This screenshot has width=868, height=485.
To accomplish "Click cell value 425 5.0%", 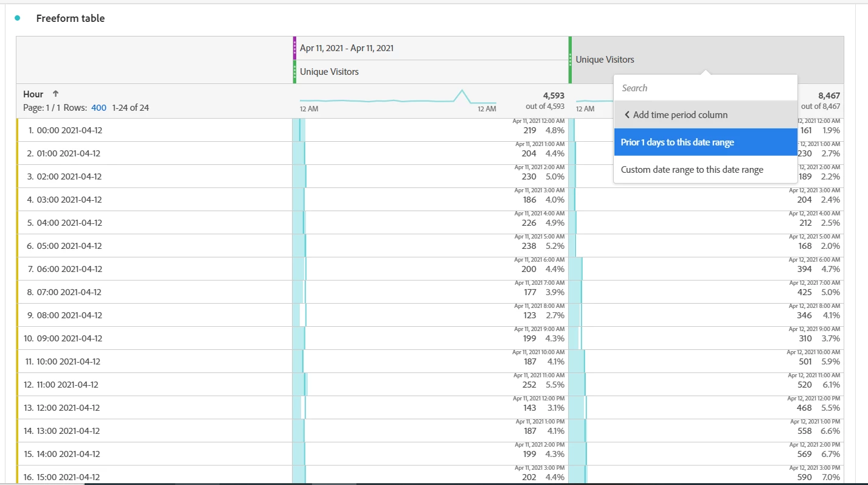I will [x=819, y=292].
